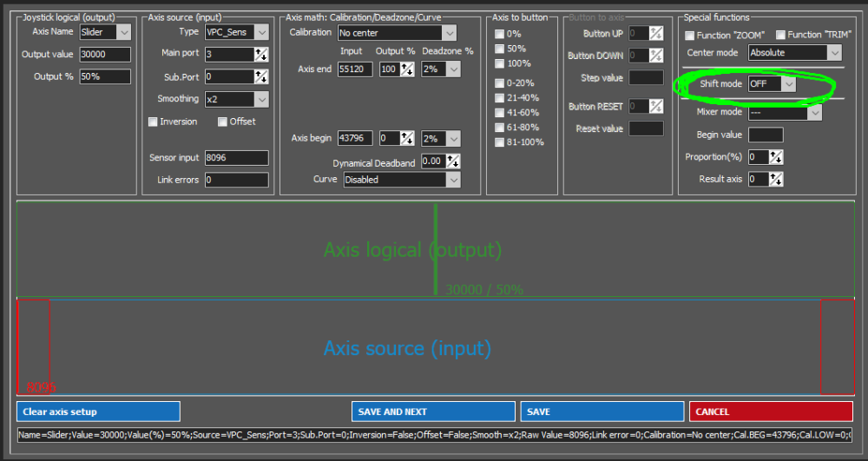Click the Sub.Port spinner arrows
868x461 pixels.
261,76
